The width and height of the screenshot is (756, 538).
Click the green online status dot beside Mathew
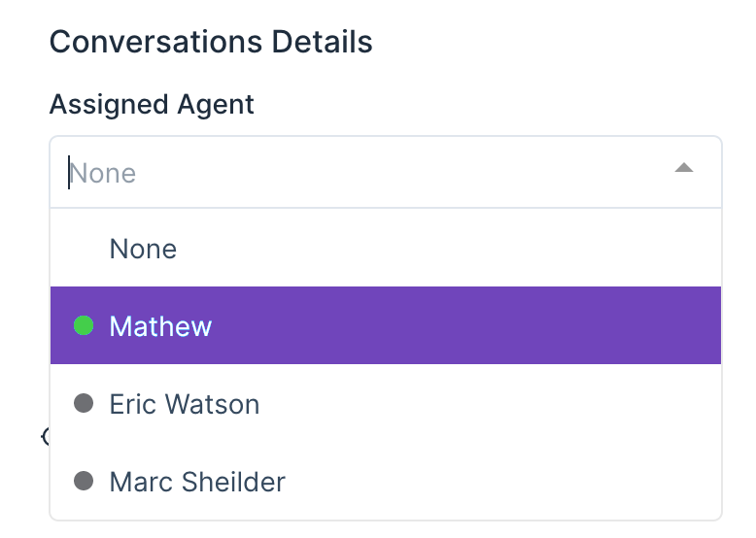tap(84, 326)
